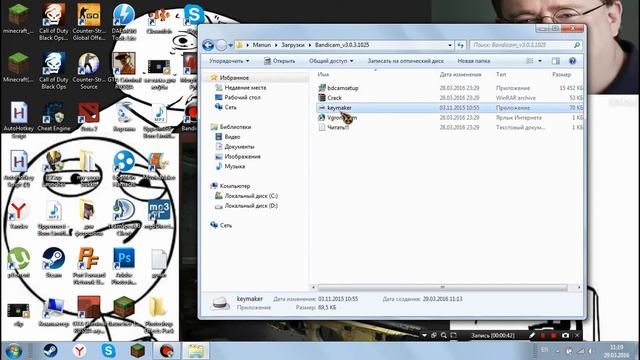640x360 pixels.
Task: Open Explorer help with question mark icon
Action: coord(572,61)
